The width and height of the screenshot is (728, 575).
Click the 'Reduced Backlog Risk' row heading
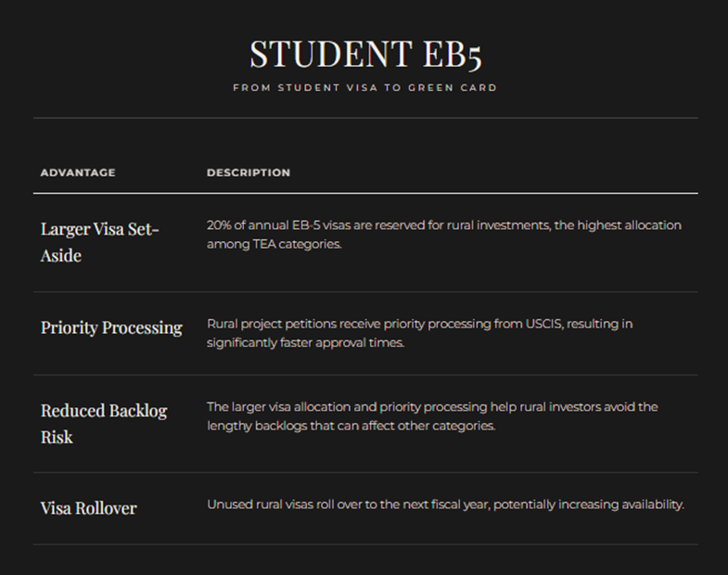[x=104, y=423]
